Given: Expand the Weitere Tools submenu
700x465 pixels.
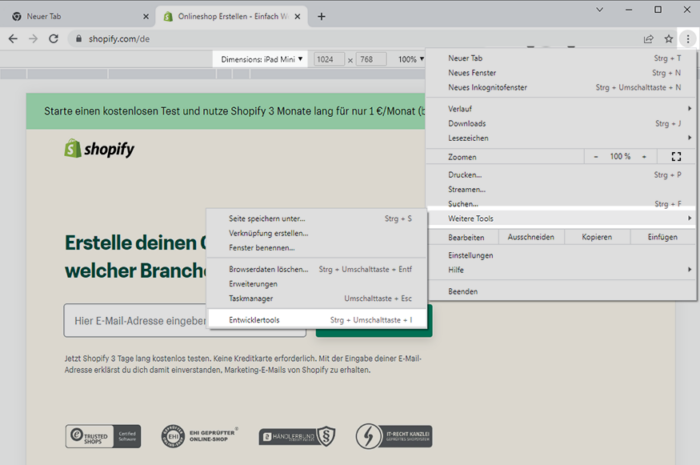Looking at the screenshot, I should point(562,219).
